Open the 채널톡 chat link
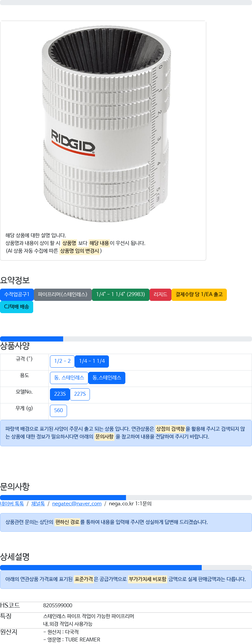The width and height of the screenshot is (252, 644). click(x=38, y=504)
